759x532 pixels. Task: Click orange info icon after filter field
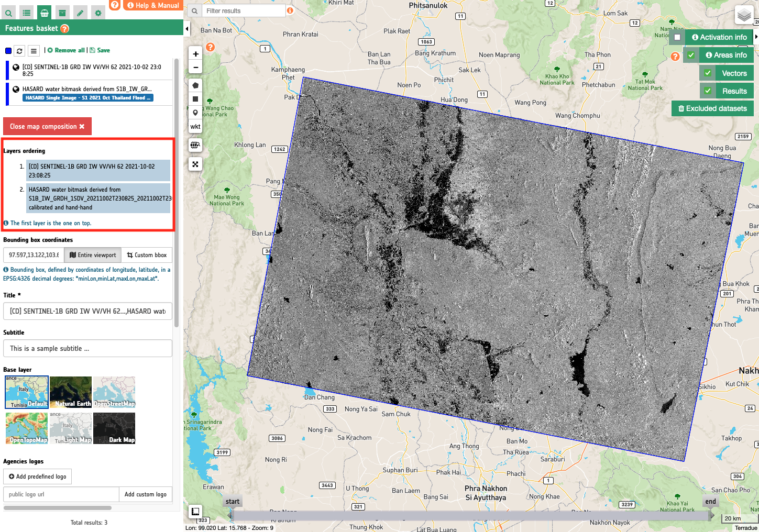pos(290,10)
